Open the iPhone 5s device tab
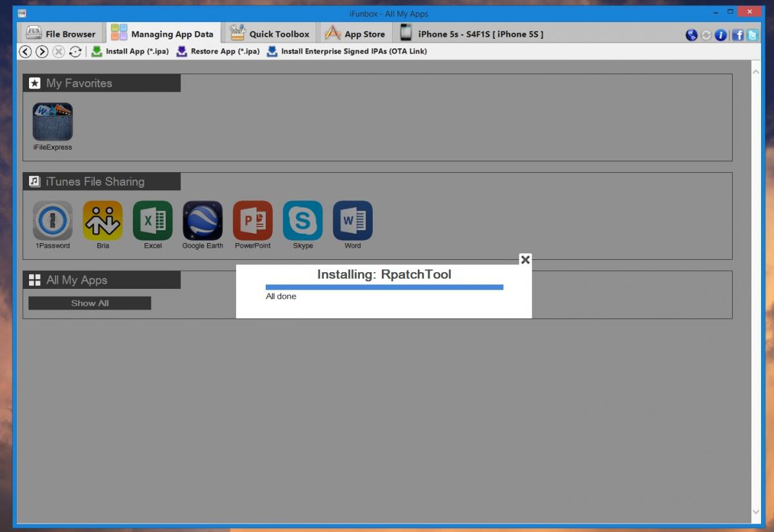The width and height of the screenshot is (774, 532). pos(471,34)
